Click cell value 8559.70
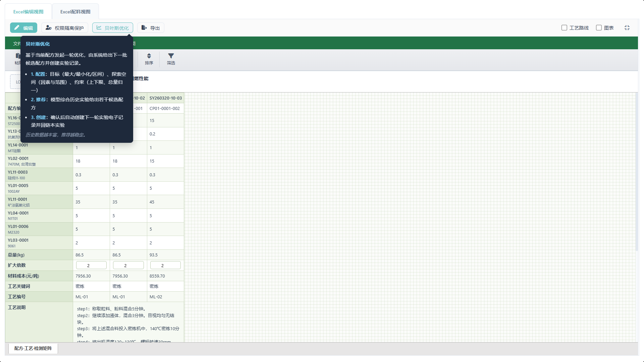The width and height of the screenshot is (644, 362). [x=165, y=276]
